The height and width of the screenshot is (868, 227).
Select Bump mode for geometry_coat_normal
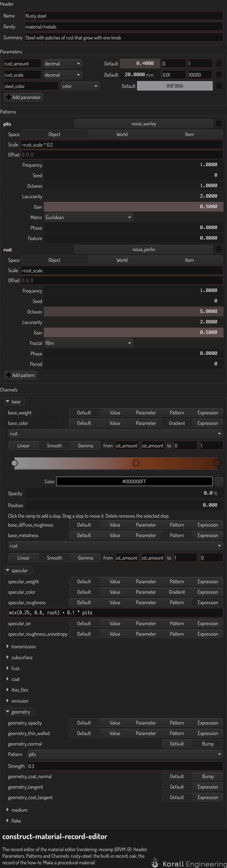click(x=208, y=776)
